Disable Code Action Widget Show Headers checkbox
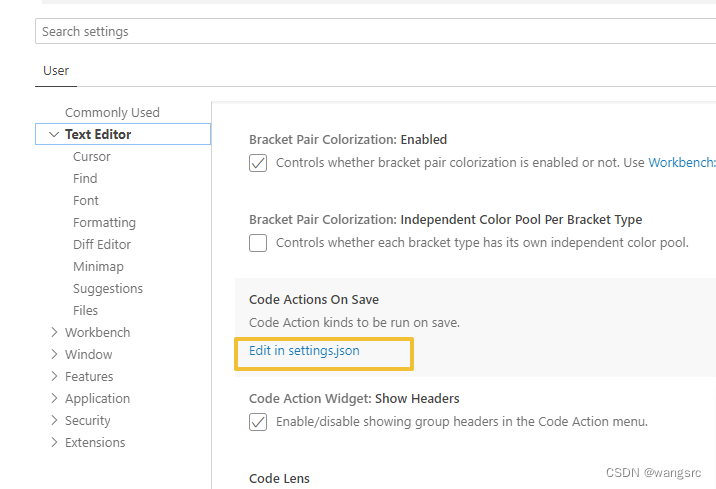The width and height of the screenshot is (716, 489). coord(258,422)
